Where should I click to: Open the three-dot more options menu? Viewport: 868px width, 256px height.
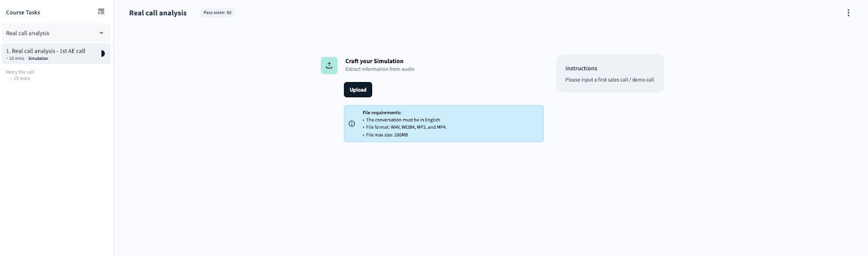coord(848,13)
